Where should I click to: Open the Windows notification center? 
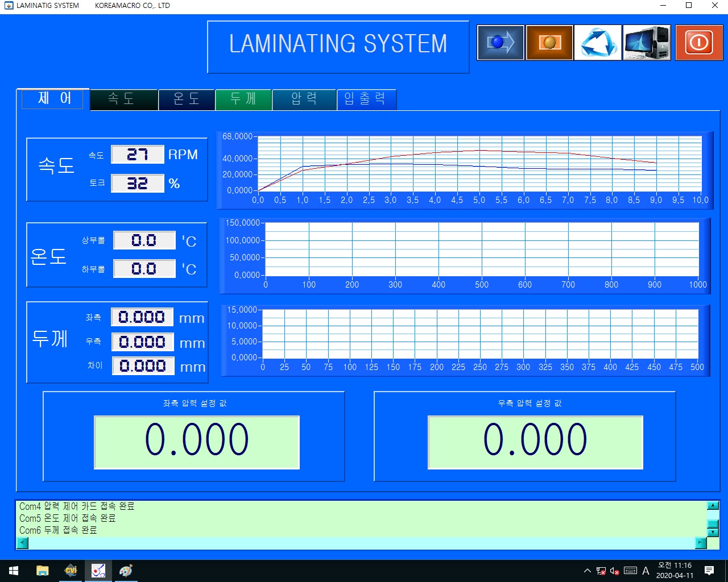tap(709, 571)
